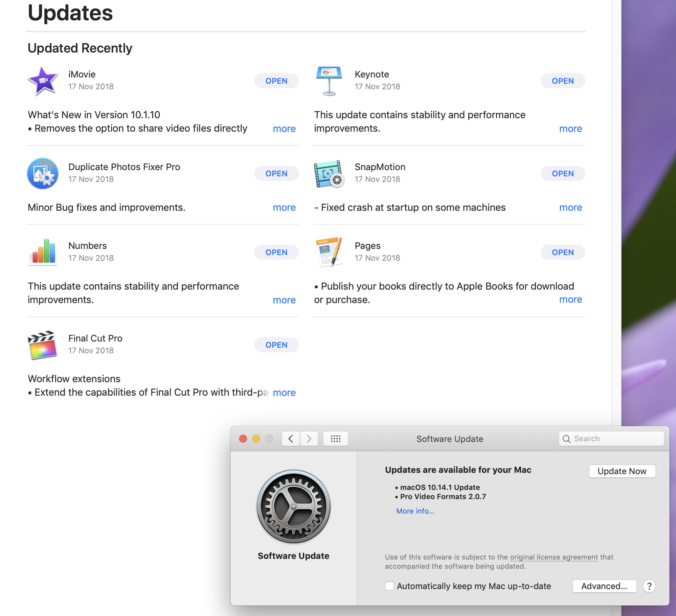Click the Updated Recently section heading
Image resolution: width=676 pixels, height=616 pixels.
[x=80, y=48]
